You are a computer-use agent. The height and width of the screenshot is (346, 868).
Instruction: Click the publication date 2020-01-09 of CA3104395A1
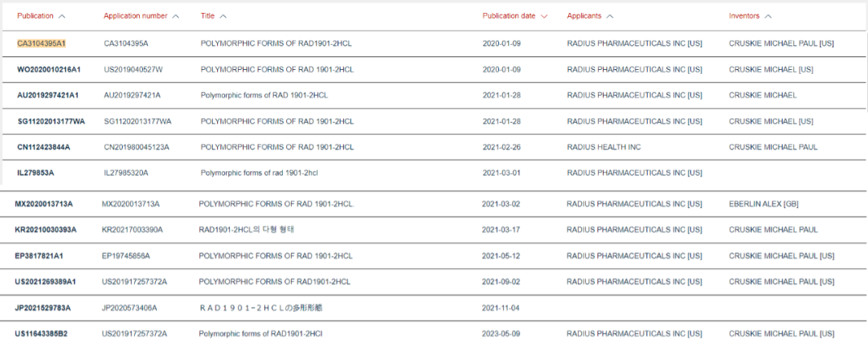point(502,43)
